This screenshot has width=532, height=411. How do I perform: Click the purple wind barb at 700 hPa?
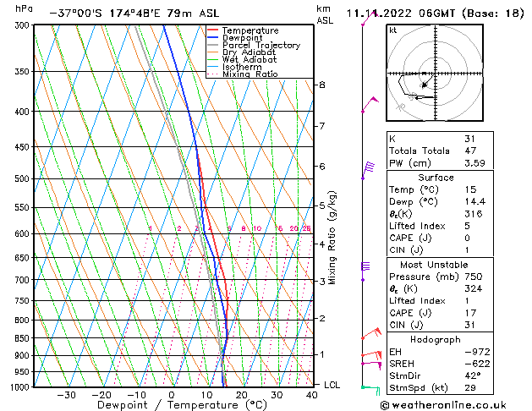coord(365,271)
